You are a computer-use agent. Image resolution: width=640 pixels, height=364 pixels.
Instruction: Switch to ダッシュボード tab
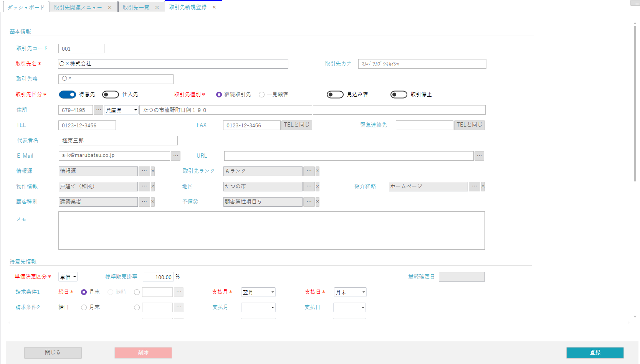click(26, 7)
